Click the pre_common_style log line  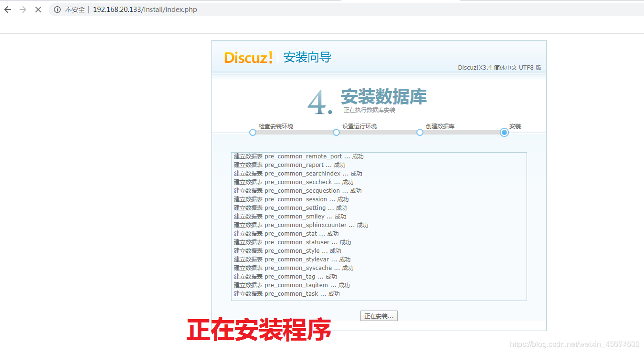(x=288, y=251)
